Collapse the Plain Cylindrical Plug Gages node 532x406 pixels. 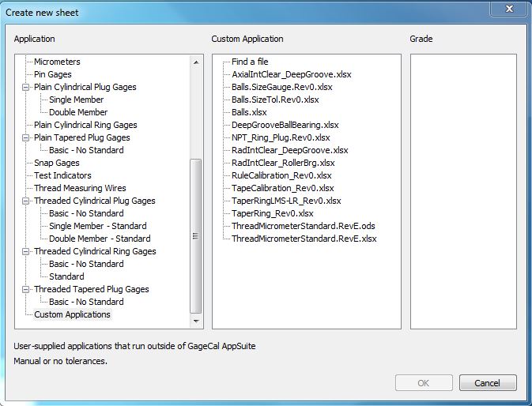[x=25, y=88]
